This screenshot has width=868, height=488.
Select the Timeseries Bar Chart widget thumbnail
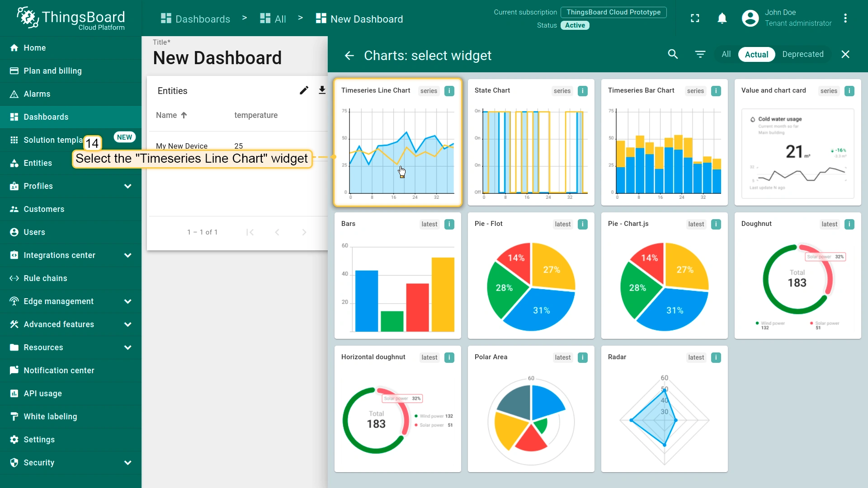(x=664, y=151)
